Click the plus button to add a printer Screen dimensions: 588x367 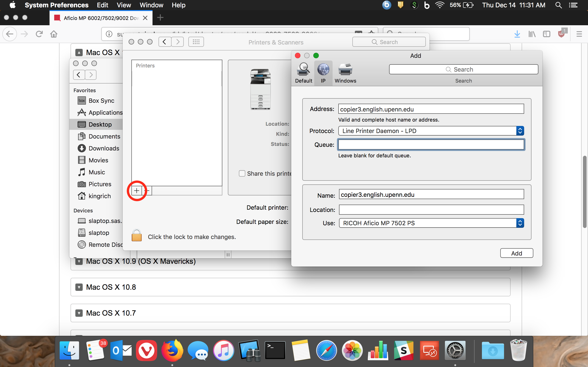[x=137, y=191]
